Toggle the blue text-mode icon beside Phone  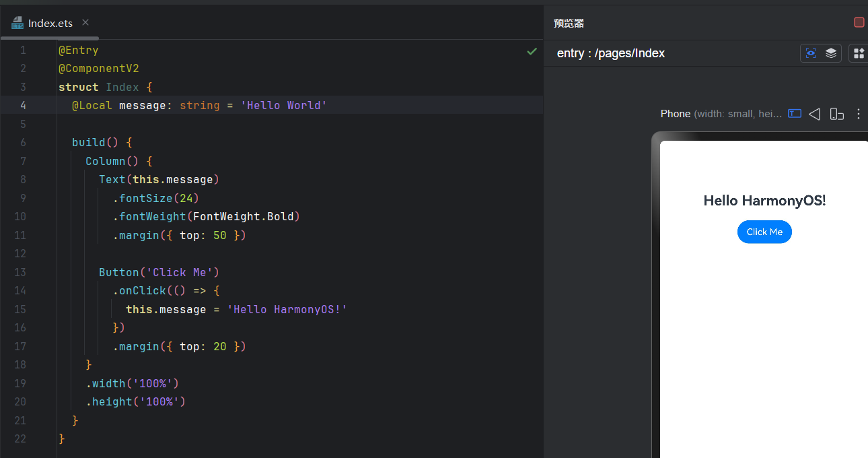click(x=795, y=114)
